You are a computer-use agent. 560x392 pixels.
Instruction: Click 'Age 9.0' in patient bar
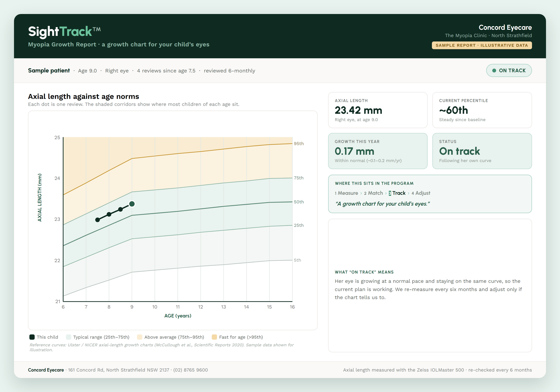pos(87,71)
